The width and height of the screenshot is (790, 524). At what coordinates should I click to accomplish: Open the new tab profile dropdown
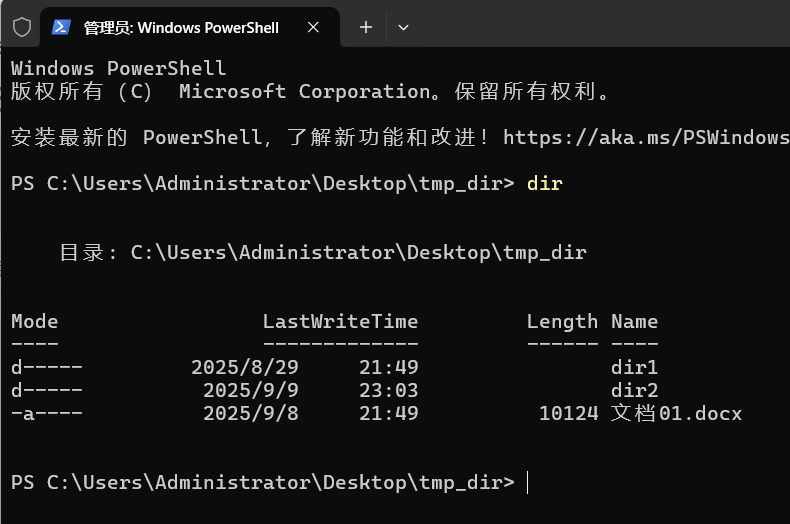point(403,27)
